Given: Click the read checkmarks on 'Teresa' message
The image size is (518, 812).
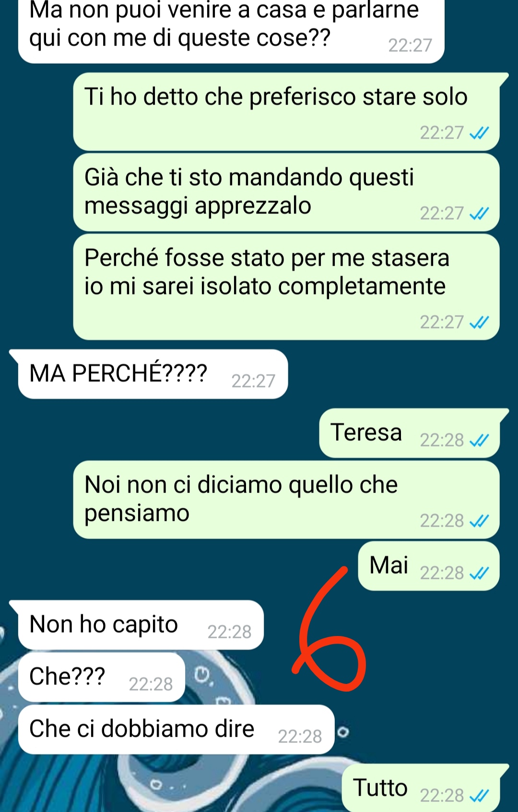Looking at the screenshot, I should [x=479, y=440].
